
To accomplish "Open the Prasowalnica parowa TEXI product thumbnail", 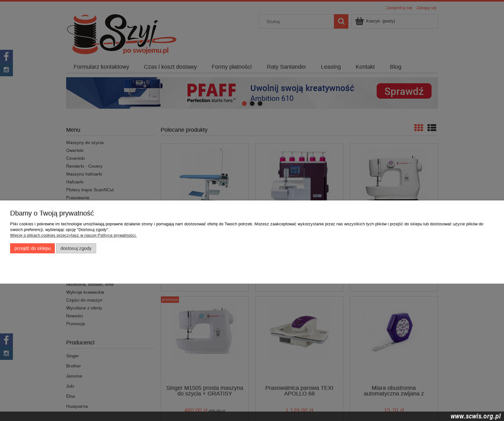I will [299, 332].
